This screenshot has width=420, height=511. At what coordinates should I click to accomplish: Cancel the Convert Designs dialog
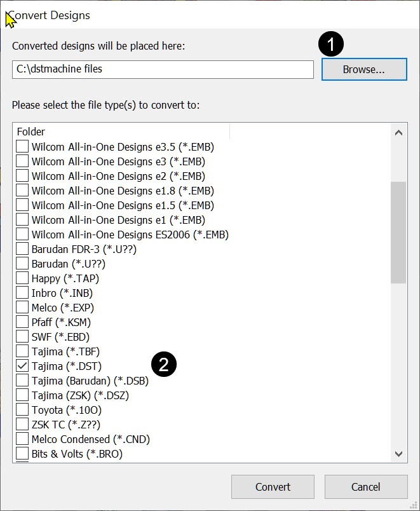pyautogui.click(x=365, y=487)
